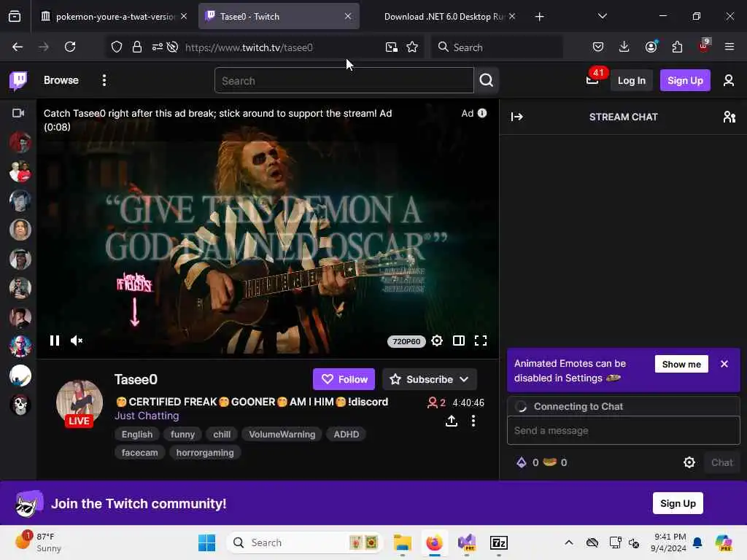Share the stream via upload icon

(x=451, y=421)
